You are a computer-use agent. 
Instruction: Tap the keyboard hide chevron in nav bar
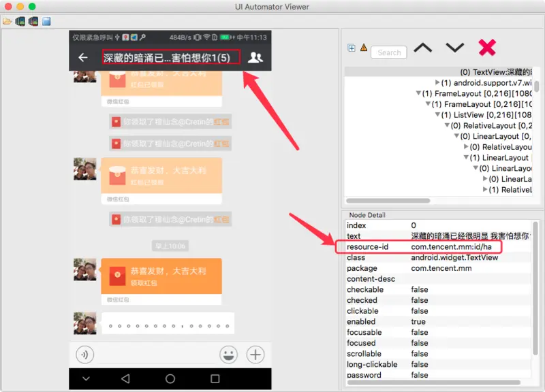87,378
